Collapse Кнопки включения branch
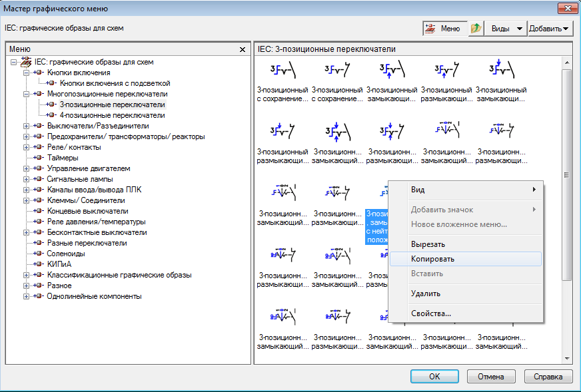This screenshot has height=392, width=581. [26, 73]
